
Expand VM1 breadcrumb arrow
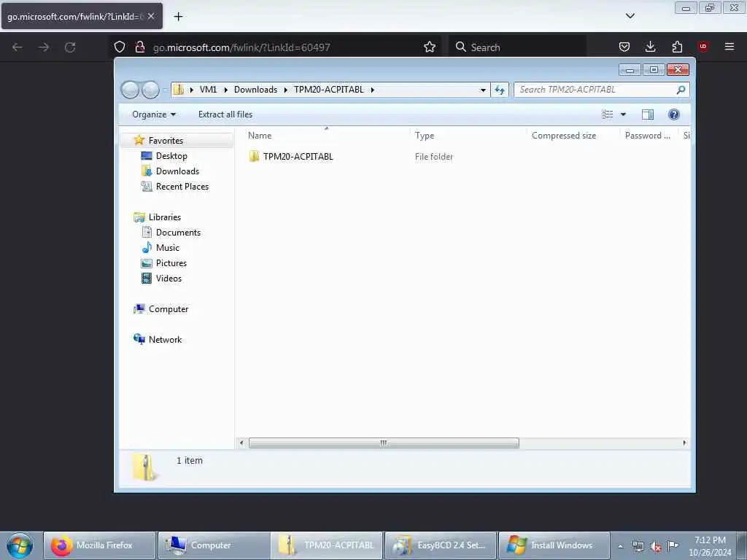tap(225, 90)
